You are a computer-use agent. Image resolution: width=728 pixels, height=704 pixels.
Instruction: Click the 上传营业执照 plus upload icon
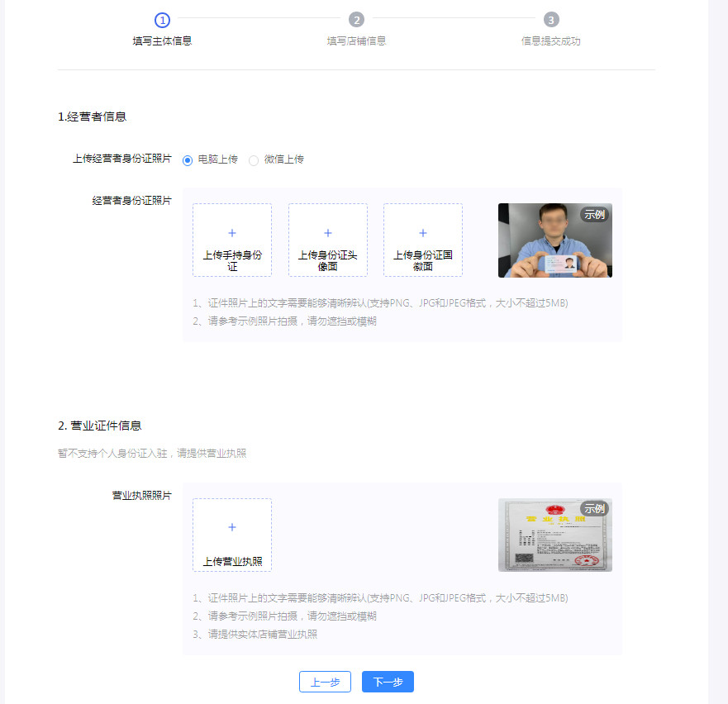click(x=231, y=526)
